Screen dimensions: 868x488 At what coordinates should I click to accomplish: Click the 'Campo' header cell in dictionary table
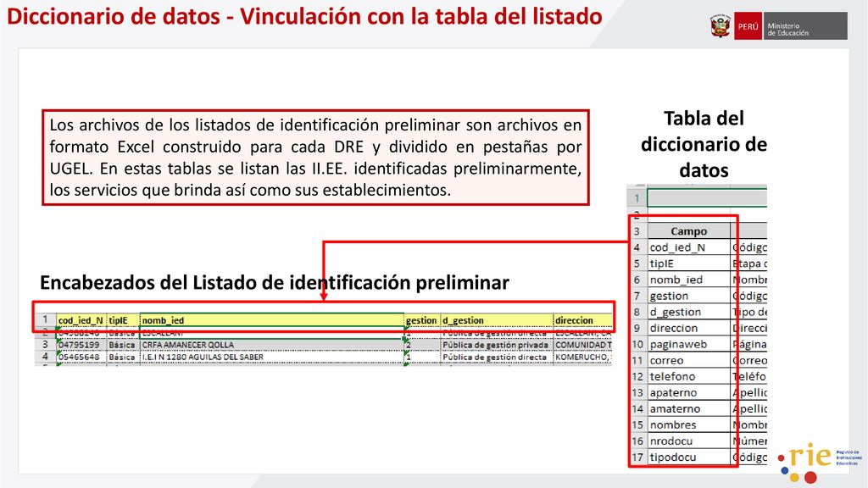pos(688,230)
